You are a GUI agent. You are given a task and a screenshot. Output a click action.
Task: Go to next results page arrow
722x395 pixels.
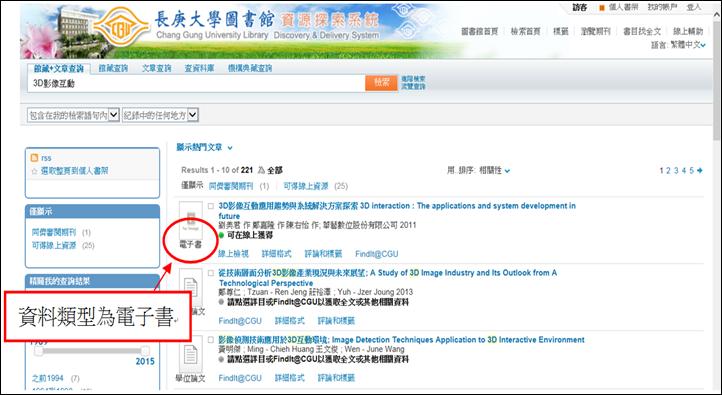coord(700,170)
